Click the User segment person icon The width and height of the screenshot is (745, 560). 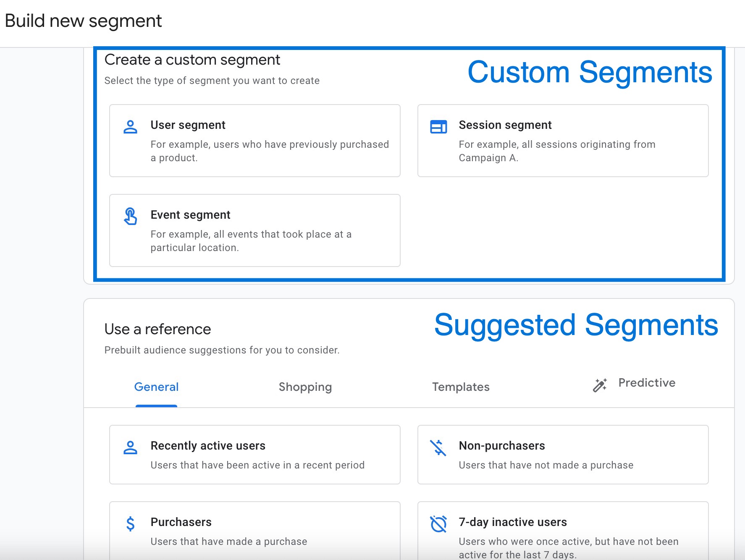pos(130,127)
